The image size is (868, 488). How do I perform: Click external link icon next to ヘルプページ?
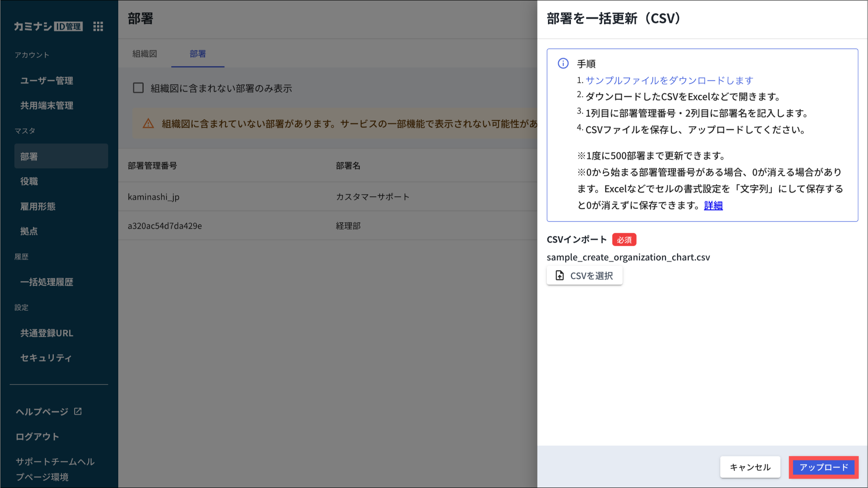point(78,411)
